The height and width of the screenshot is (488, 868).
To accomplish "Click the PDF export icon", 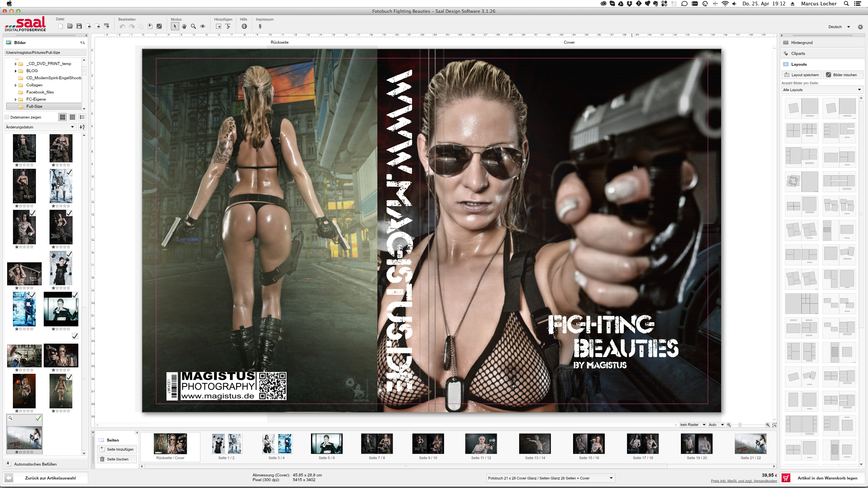I will [106, 26].
